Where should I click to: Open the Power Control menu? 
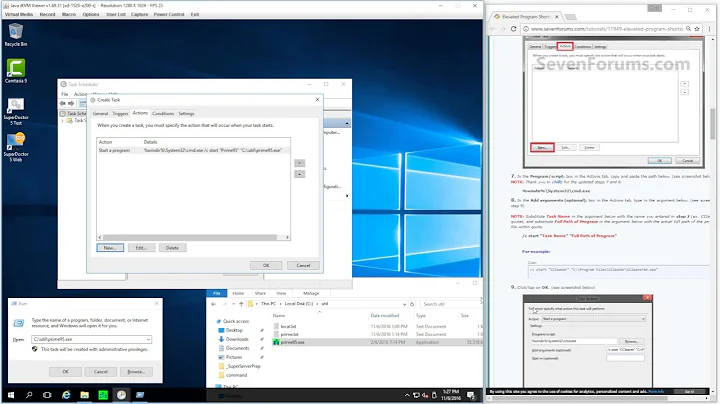(x=169, y=14)
